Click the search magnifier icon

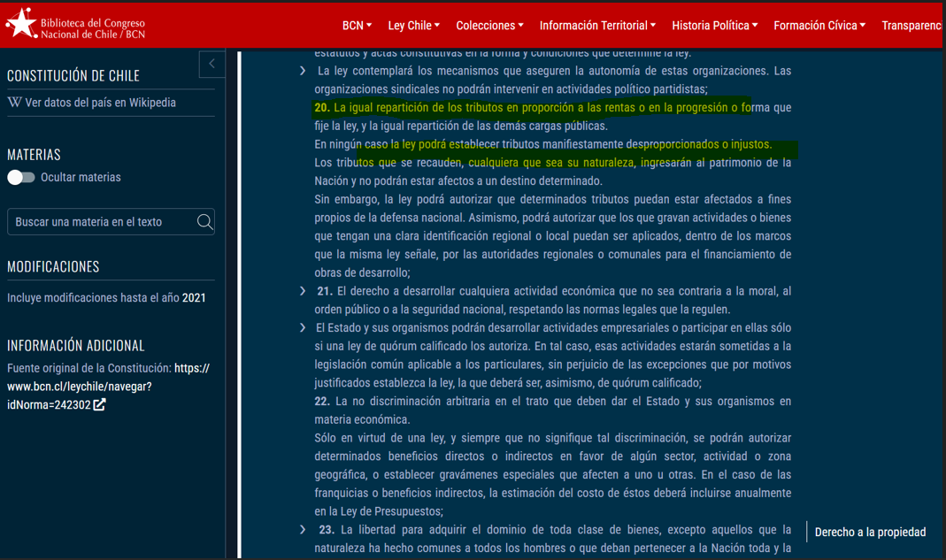click(204, 221)
